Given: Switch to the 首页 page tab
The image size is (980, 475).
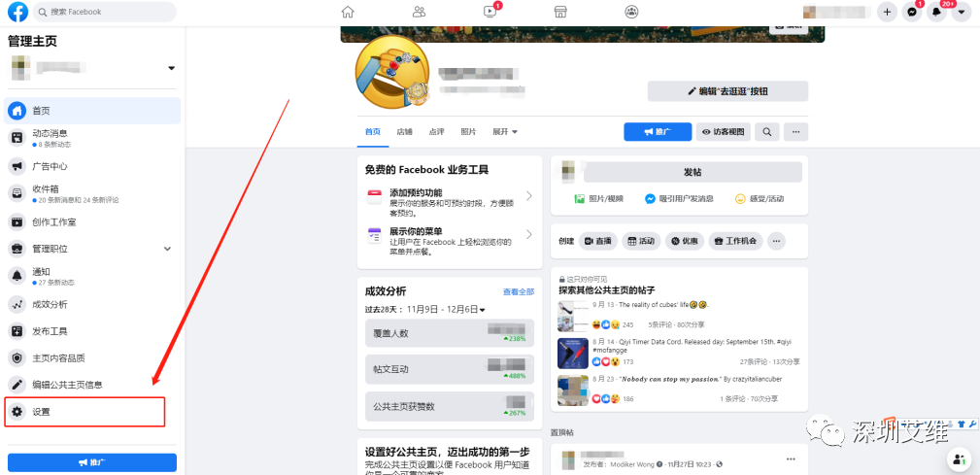Looking at the screenshot, I should pyautogui.click(x=373, y=132).
